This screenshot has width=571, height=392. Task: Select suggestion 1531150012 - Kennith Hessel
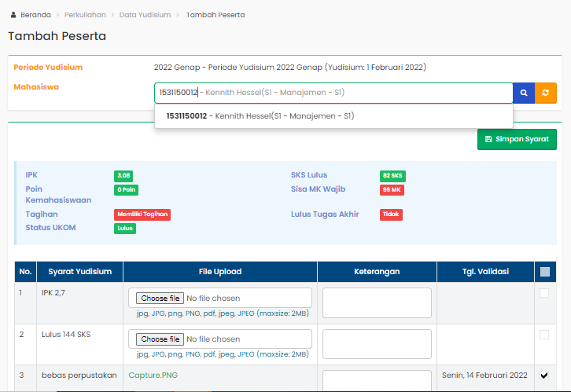pos(260,115)
